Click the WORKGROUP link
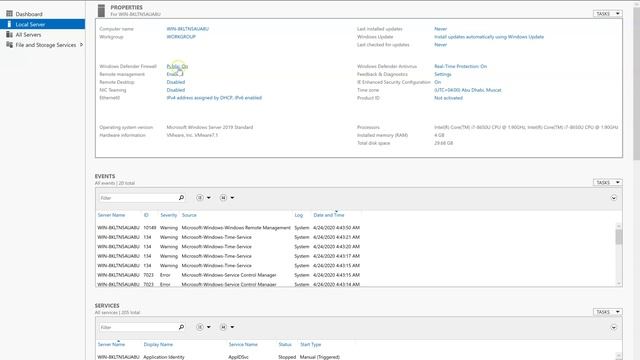640x360 pixels. coord(181,37)
